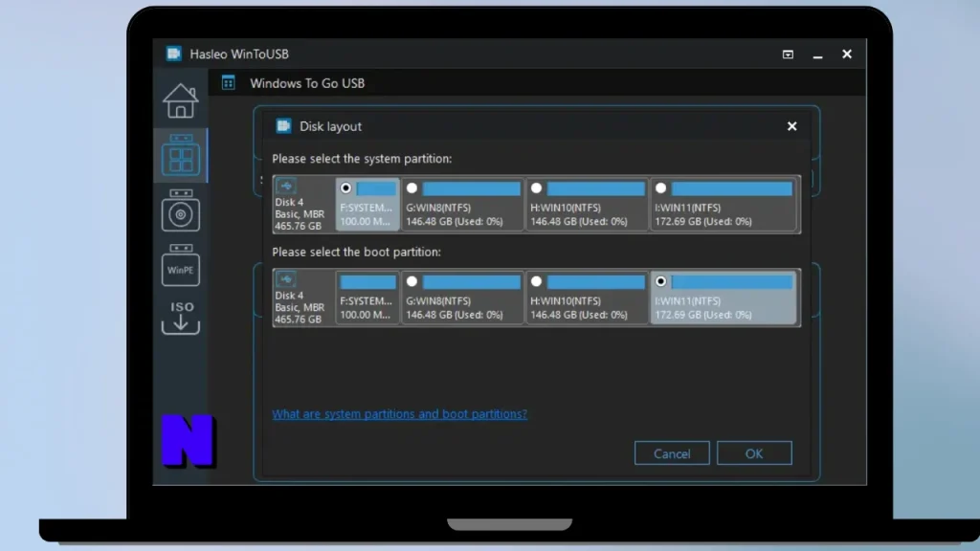Minimize the Hasleo WinToUSB window

point(817,55)
